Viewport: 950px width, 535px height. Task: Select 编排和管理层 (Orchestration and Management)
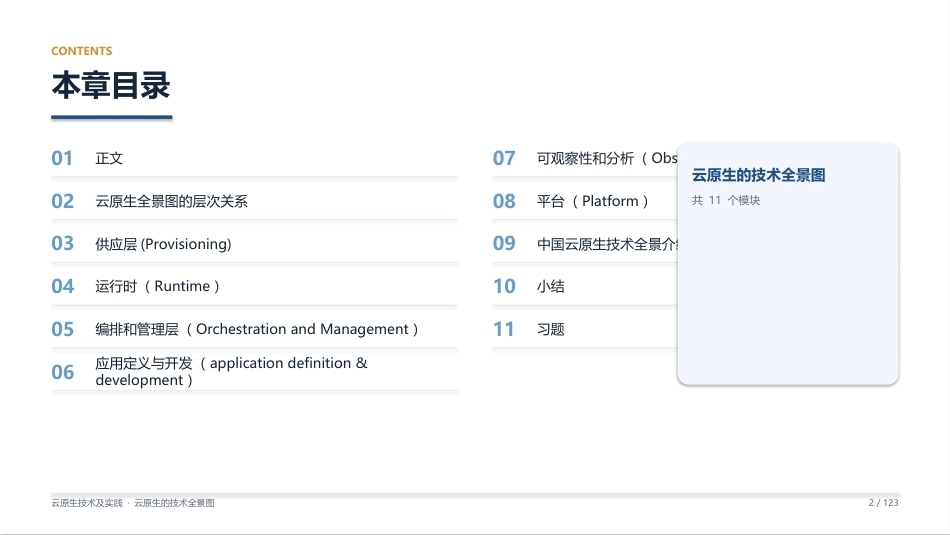point(257,329)
